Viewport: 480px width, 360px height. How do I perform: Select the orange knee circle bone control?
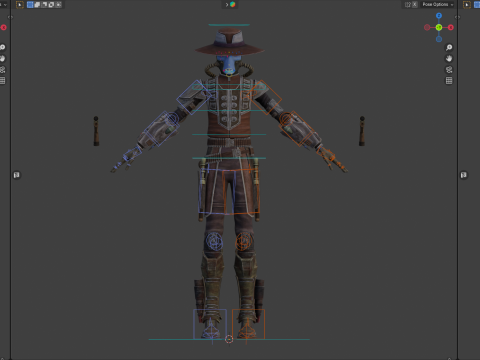[x=244, y=241]
